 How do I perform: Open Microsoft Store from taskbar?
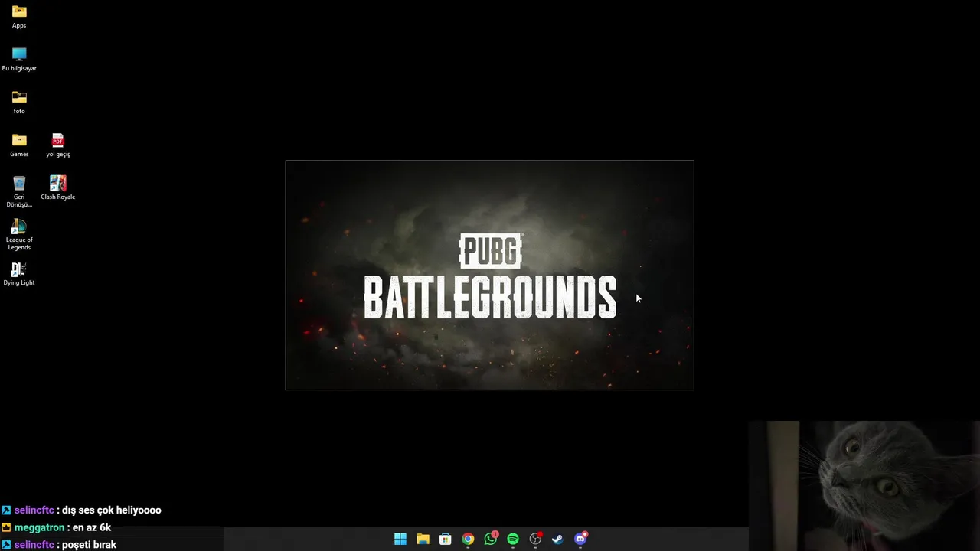(445, 539)
